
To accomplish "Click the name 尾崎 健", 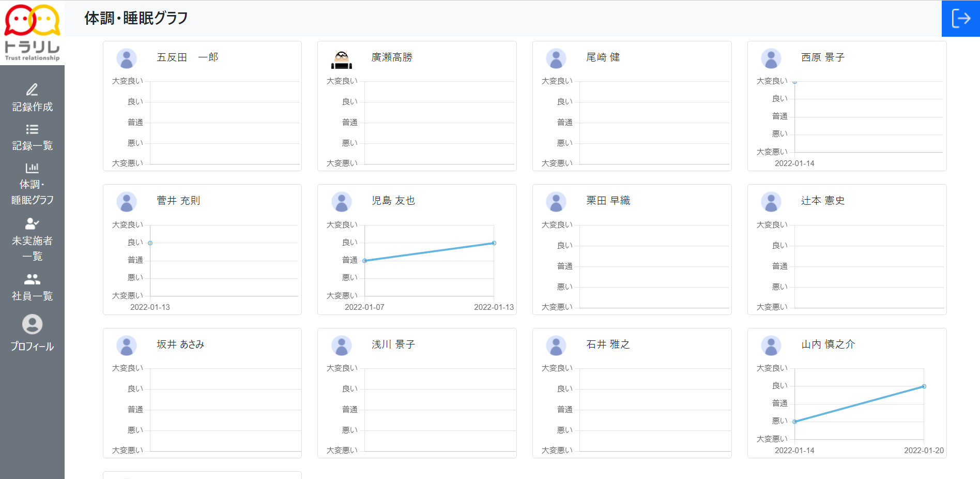I will coord(603,57).
